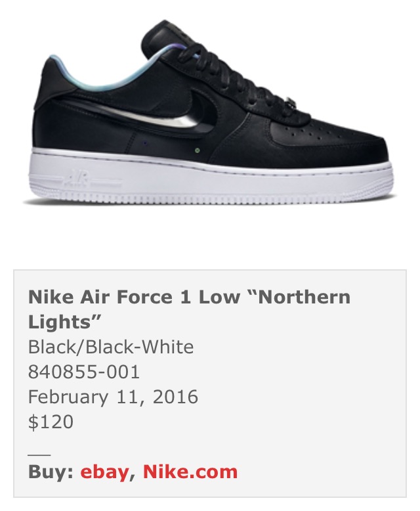The width and height of the screenshot is (420, 511).
Task: Click the style code 840855-001
Action: (x=84, y=372)
